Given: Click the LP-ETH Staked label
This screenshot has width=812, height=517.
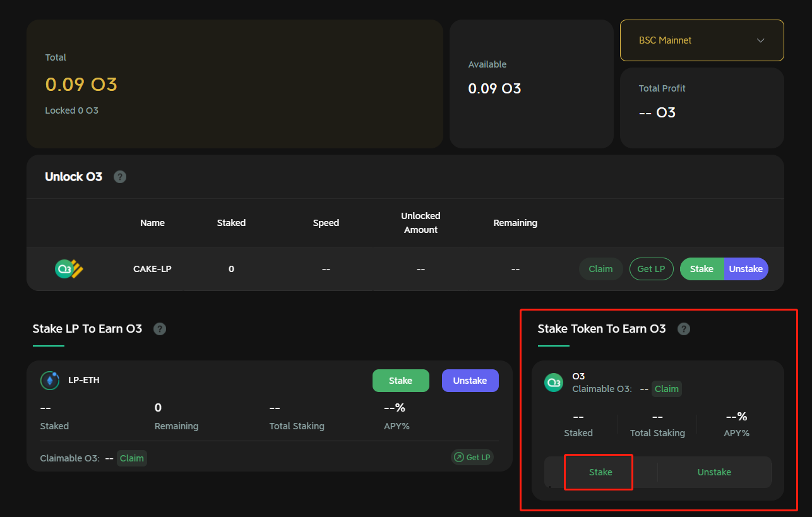Looking at the screenshot, I should pyautogui.click(x=54, y=426).
